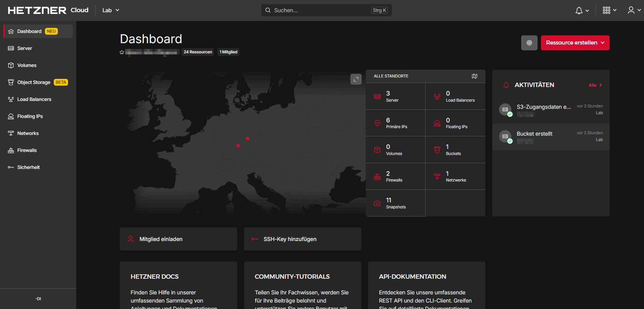Screen dimensions: 644x309
Task: Expand the map to fullscreen
Action: tap(356, 79)
